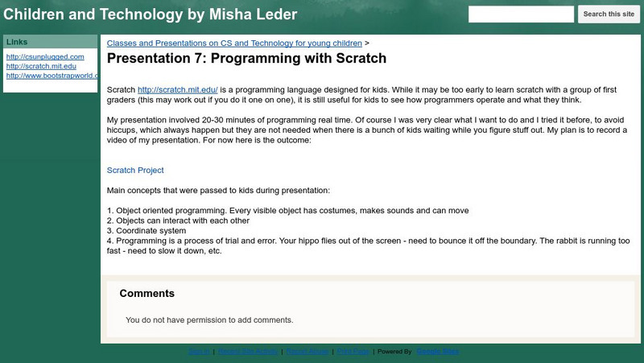Screen dimensions: 644x363
Task: Go to Classes and Presentations breadcrumb
Action: [x=234, y=43]
